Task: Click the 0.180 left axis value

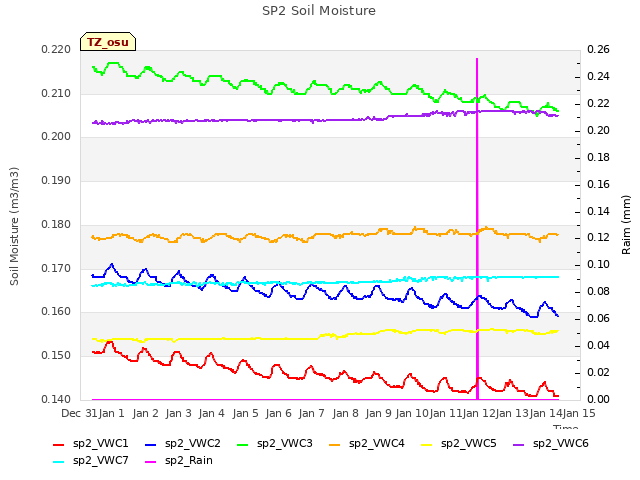Action: [56, 224]
